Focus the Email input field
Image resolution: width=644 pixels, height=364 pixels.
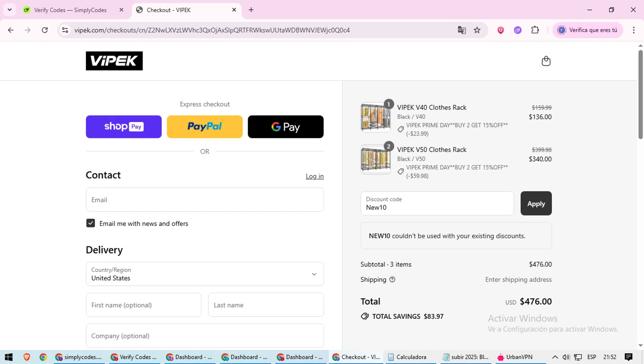[x=205, y=199]
